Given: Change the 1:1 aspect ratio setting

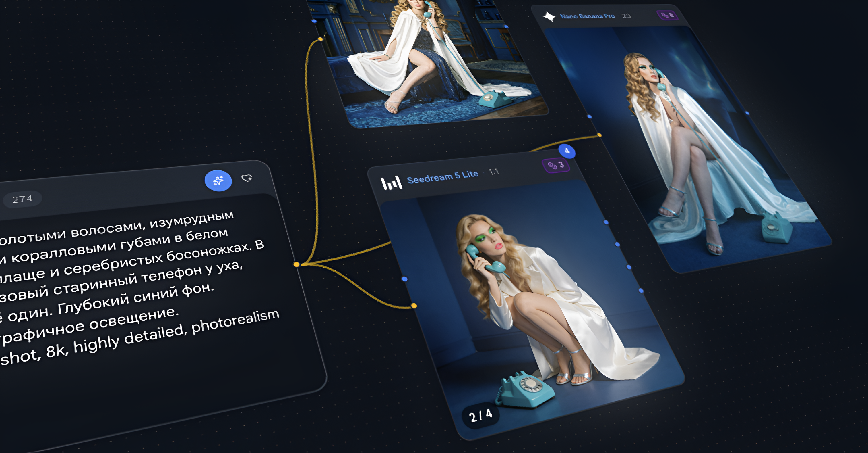Looking at the screenshot, I should (494, 172).
